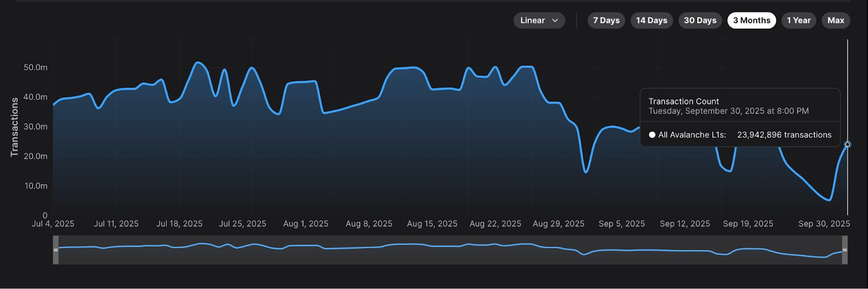Click white dot beside All Avalanche L1s
The image size is (868, 289).
[x=652, y=135]
